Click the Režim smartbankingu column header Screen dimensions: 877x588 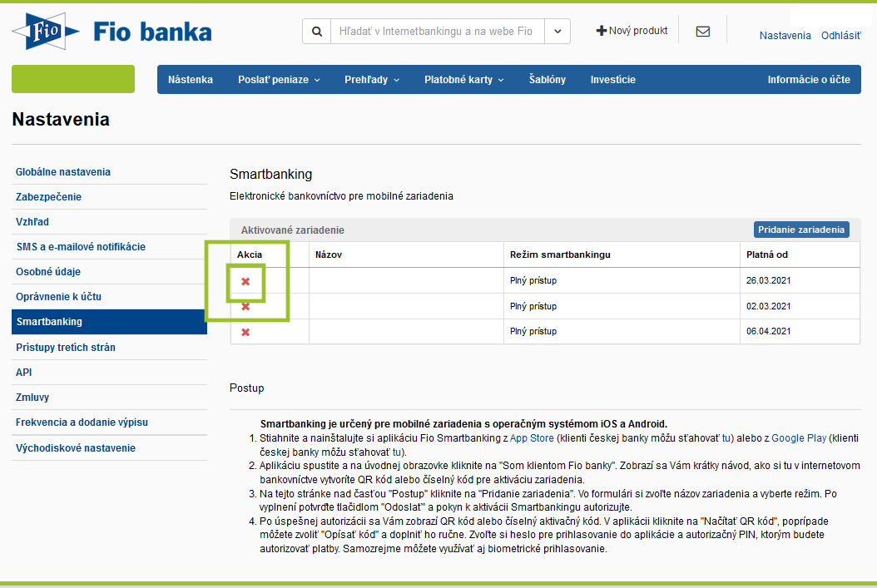coord(560,254)
